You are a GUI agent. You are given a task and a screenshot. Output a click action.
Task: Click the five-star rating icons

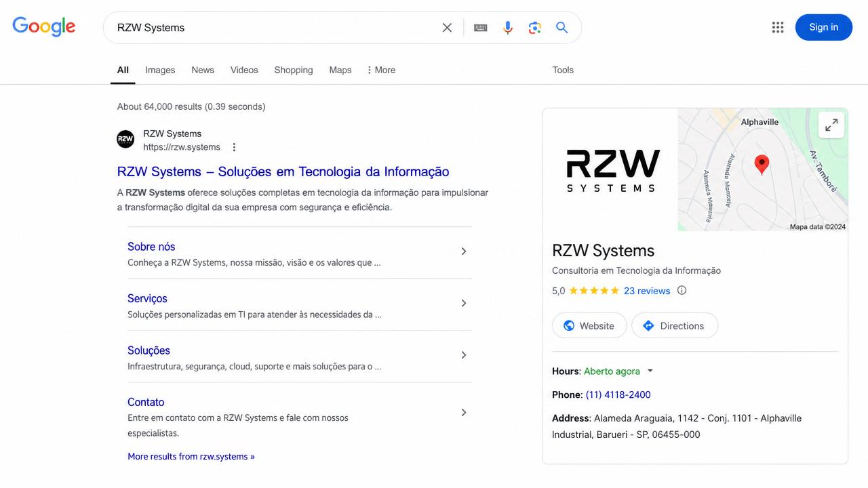[x=594, y=291]
